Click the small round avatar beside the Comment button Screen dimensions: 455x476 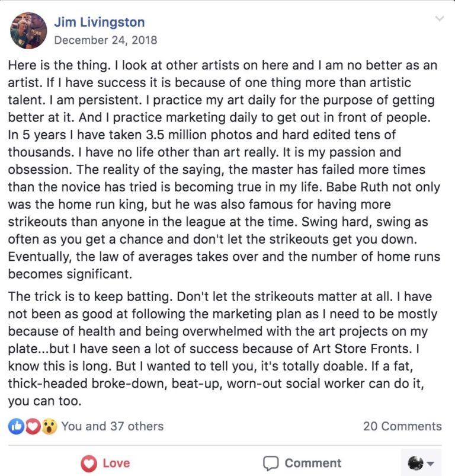click(x=415, y=463)
